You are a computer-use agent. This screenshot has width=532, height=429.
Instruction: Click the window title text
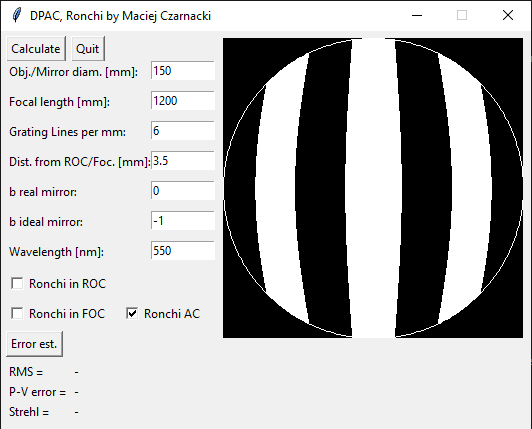point(120,16)
